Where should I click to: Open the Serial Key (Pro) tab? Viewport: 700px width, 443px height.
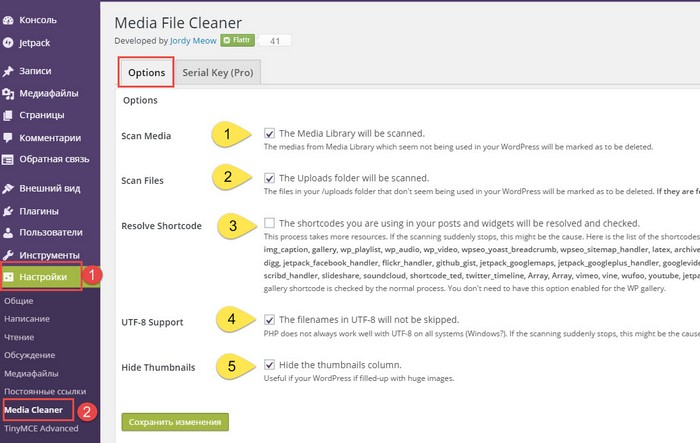click(217, 72)
